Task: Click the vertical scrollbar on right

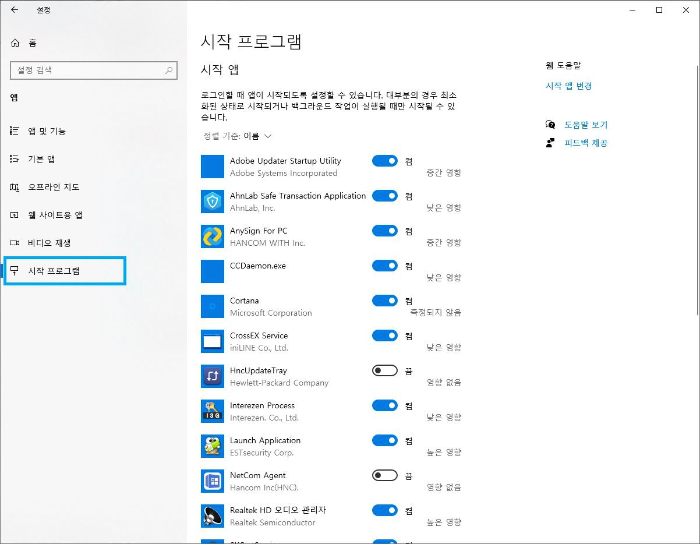Action: pyautogui.click(x=697, y=190)
